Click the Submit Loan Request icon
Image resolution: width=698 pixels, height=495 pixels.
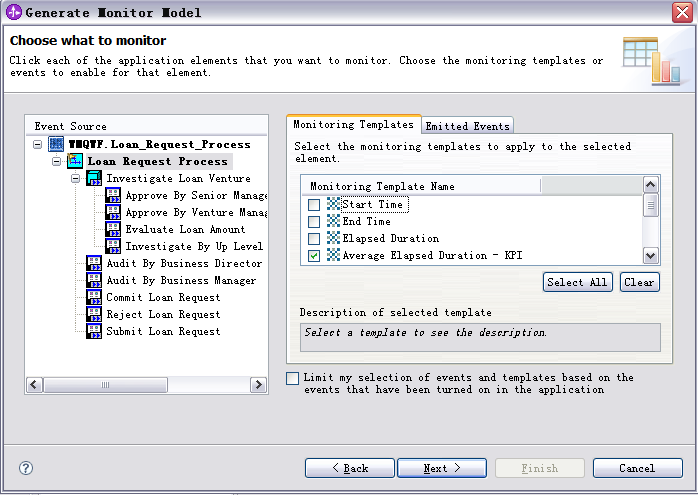(x=94, y=331)
